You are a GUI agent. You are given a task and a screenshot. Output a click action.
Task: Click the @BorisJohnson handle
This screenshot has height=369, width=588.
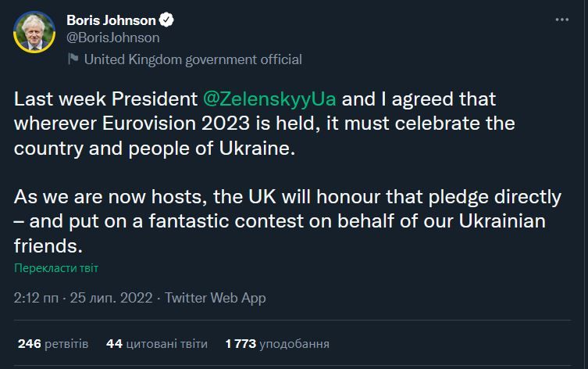coord(113,36)
